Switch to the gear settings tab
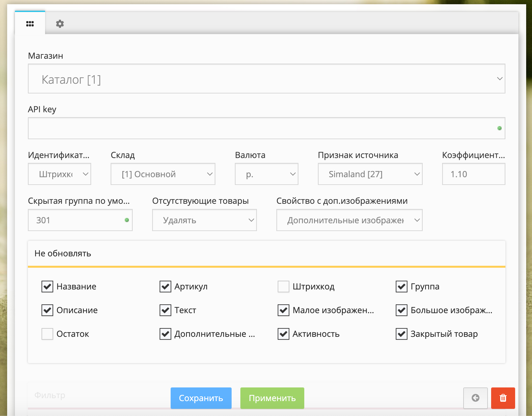Screen dimensions: 532x416 60,24
